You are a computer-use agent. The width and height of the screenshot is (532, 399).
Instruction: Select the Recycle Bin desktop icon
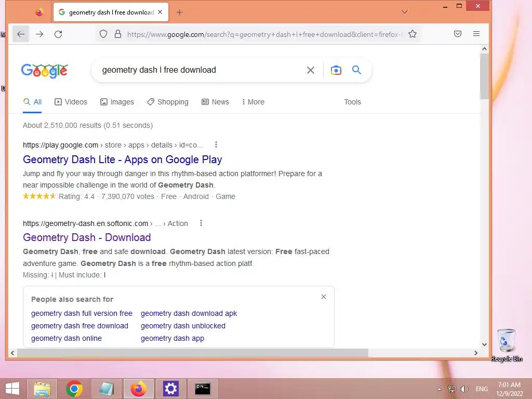coord(507,345)
